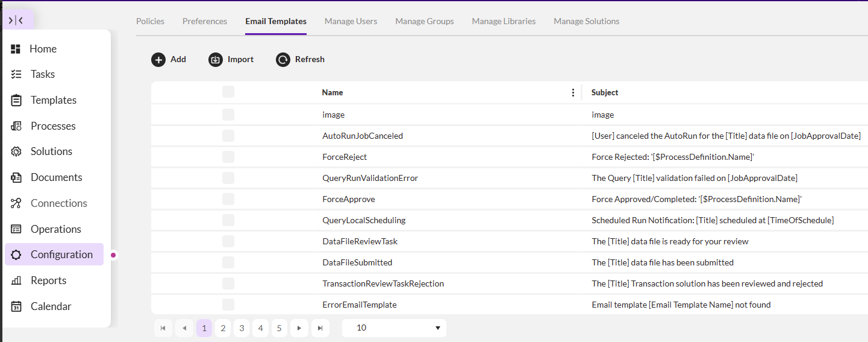Image resolution: width=868 pixels, height=342 pixels.
Task: Sort by the Name column header
Action: [333, 92]
